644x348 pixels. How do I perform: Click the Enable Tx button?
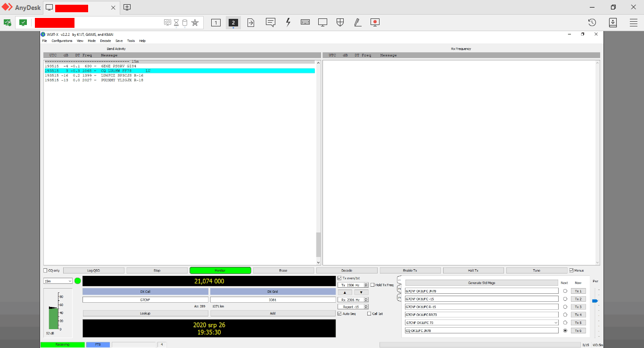tap(410, 271)
